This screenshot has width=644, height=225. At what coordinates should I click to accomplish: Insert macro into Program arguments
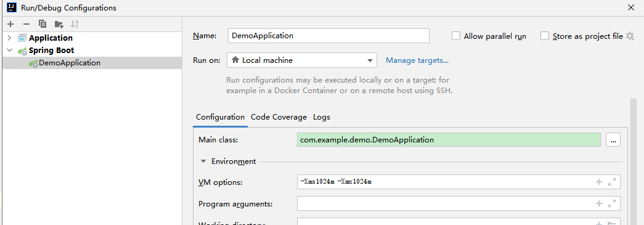pyautogui.click(x=599, y=203)
